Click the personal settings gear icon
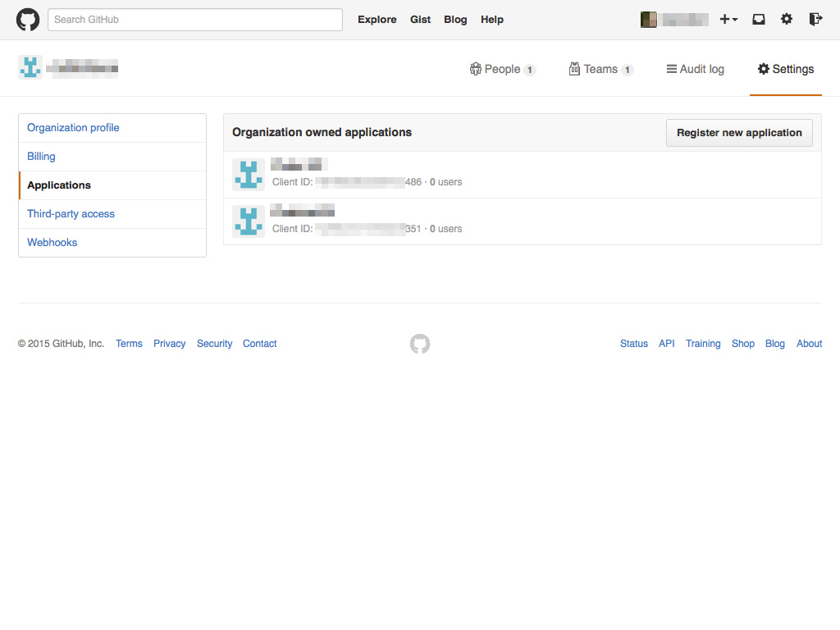Screen dimensions: 840x630 [x=787, y=19]
